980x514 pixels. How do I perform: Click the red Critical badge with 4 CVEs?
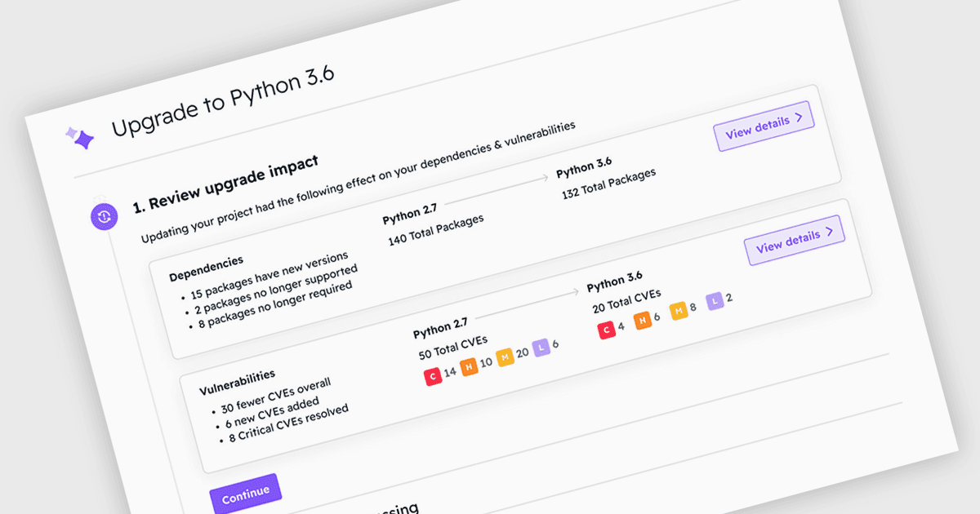click(x=606, y=330)
